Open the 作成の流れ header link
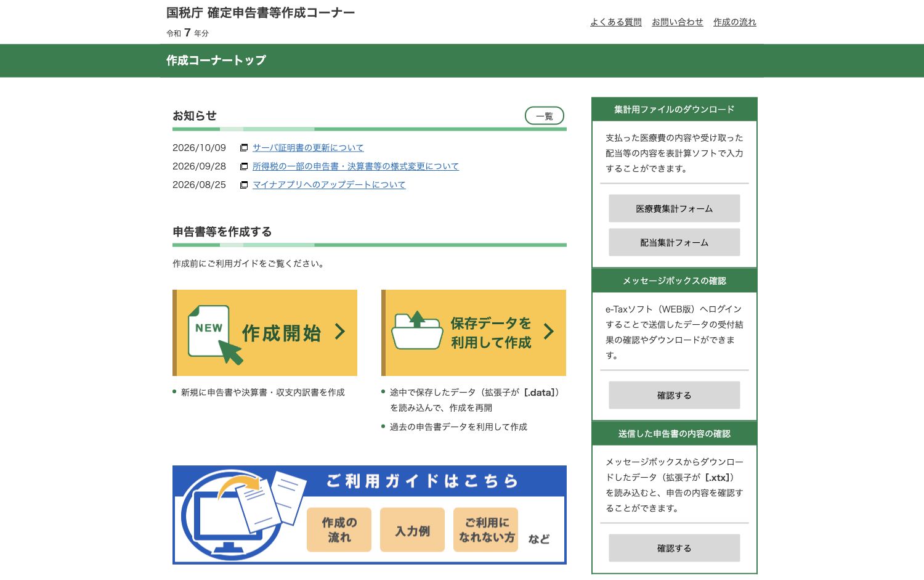The width and height of the screenshot is (924, 580). (x=735, y=22)
